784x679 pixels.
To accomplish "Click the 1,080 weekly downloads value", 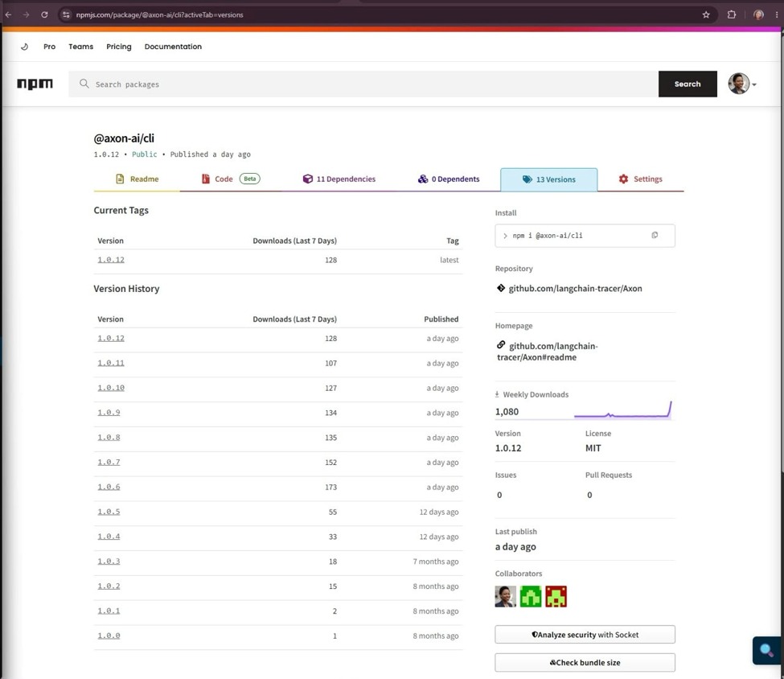I will point(507,412).
